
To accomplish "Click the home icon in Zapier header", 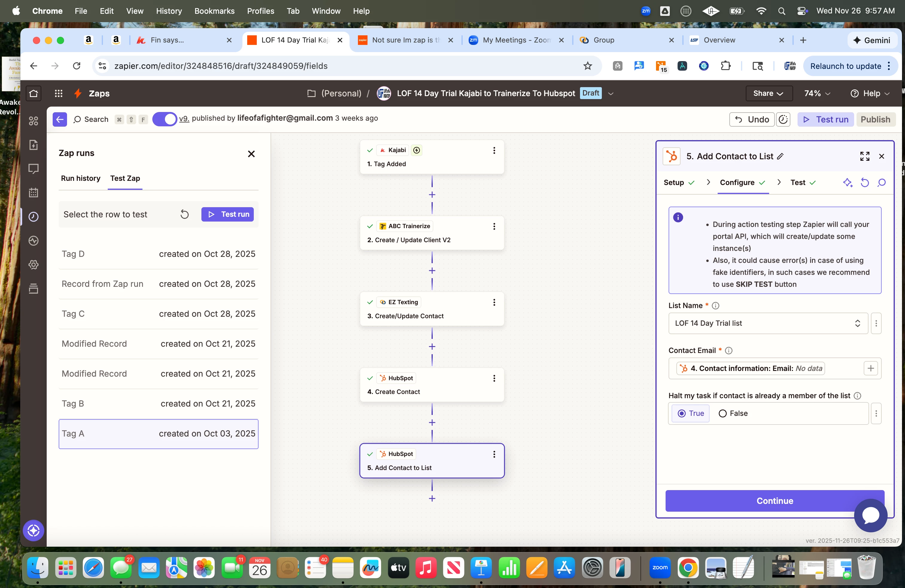I will point(34,94).
